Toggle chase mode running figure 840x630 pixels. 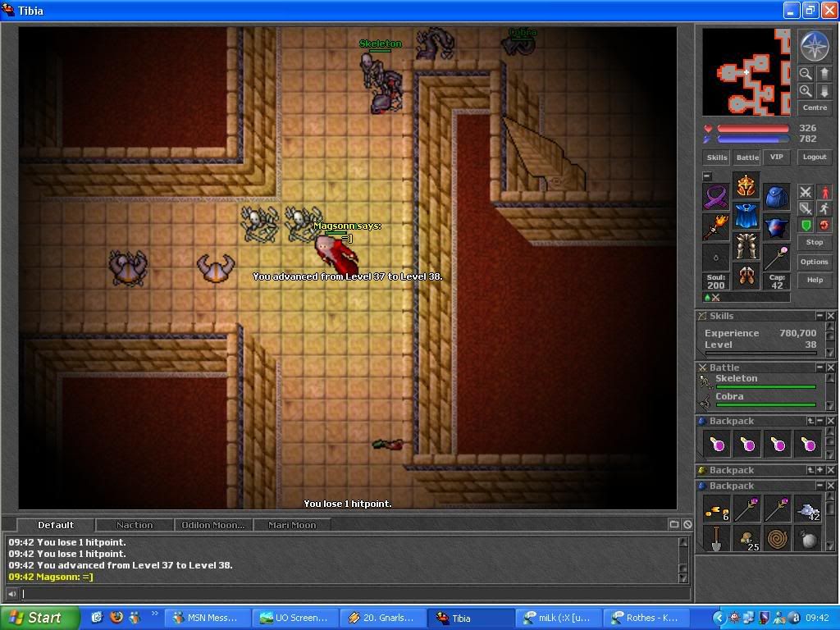point(824,208)
